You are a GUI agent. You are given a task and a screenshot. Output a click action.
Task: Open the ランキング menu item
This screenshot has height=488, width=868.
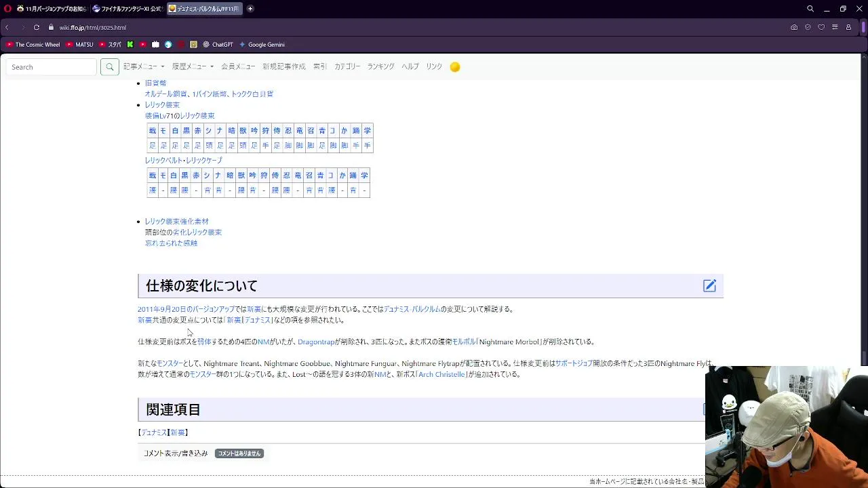click(x=380, y=67)
